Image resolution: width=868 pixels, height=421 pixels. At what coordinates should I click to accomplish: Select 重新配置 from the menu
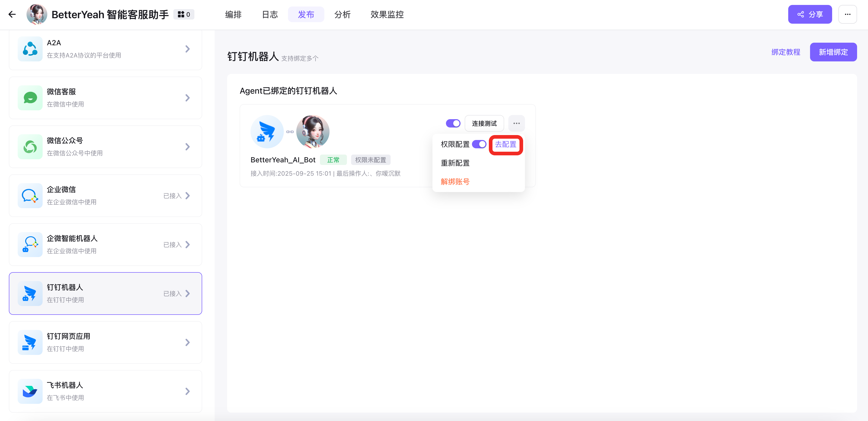point(455,163)
